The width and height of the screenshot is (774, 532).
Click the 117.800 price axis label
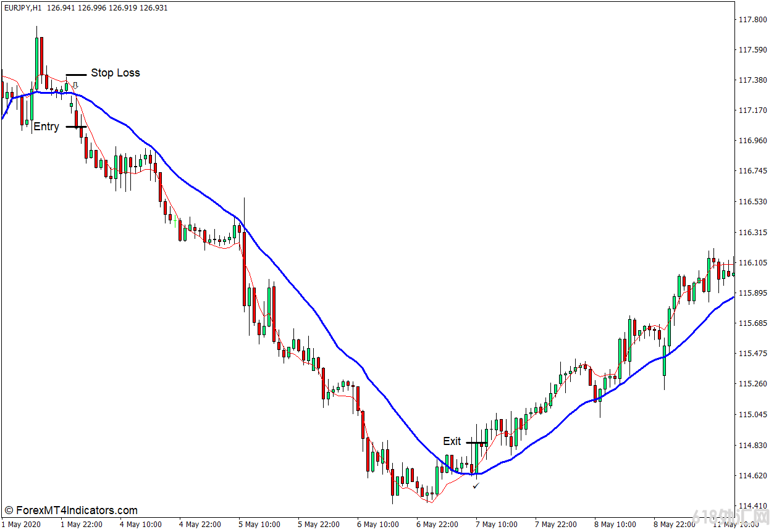click(x=752, y=20)
